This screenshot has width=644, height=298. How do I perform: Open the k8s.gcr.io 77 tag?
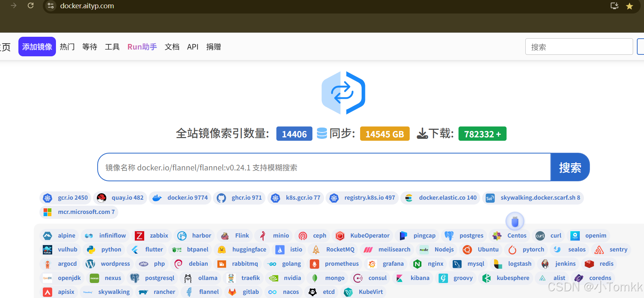click(296, 198)
